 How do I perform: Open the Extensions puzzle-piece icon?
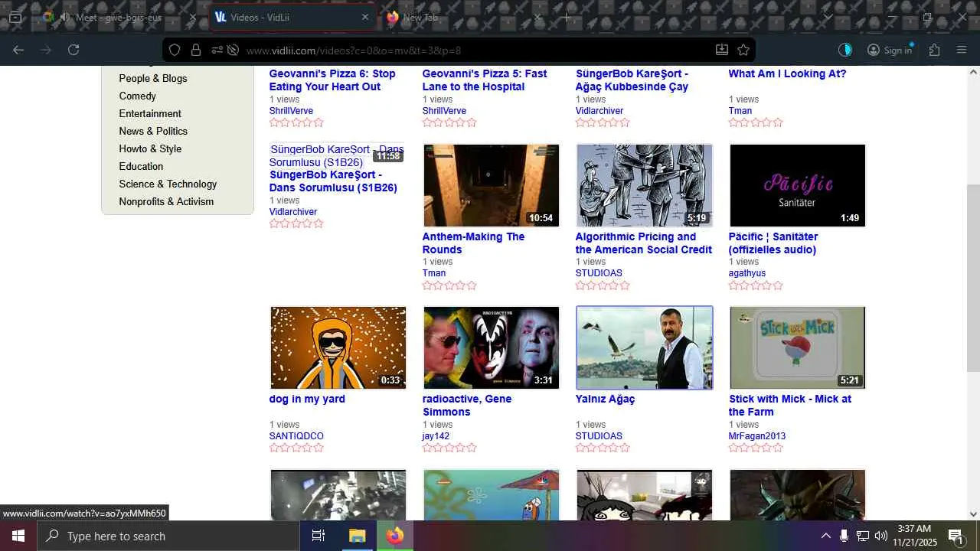934,50
